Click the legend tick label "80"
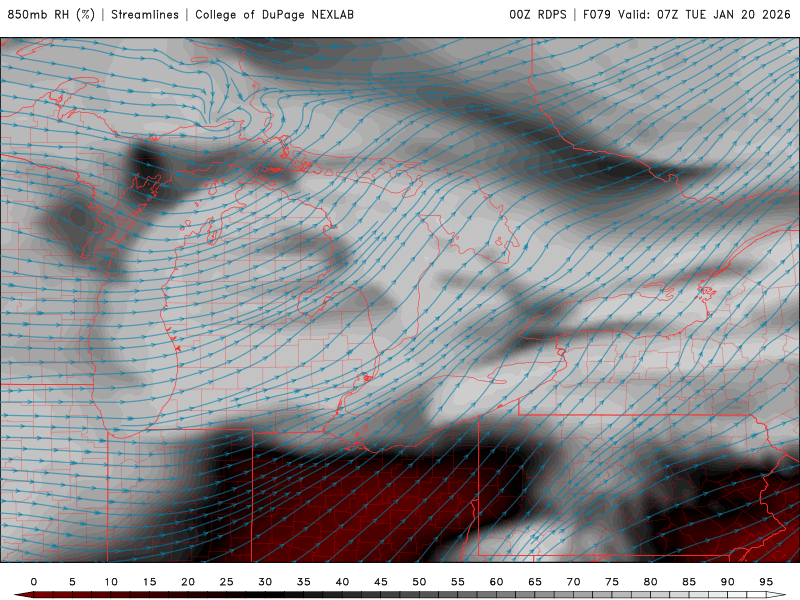This screenshot has height=600, width=800. pyautogui.click(x=651, y=582)
